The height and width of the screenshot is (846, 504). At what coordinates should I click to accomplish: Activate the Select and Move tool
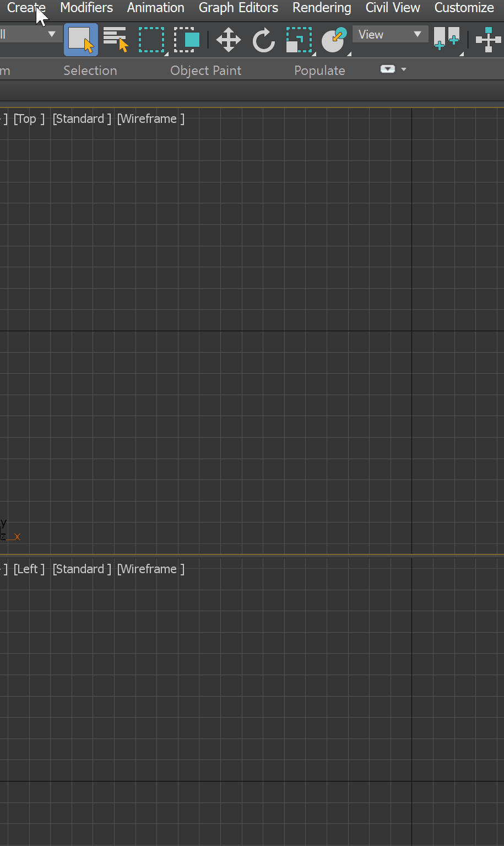[x=228, y=39]
